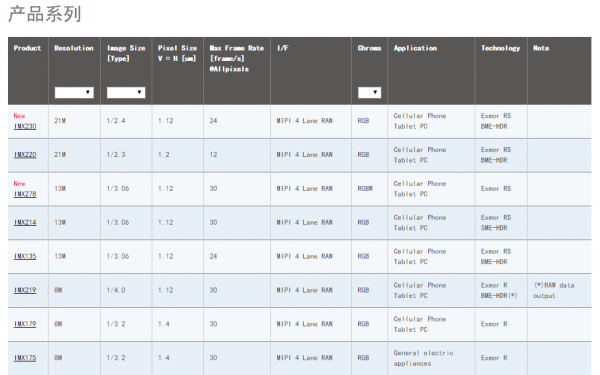Open the IMX278 product link
The width and height of the screenshot is (600, 375).
pyautogui.click(x=25, y=194)
